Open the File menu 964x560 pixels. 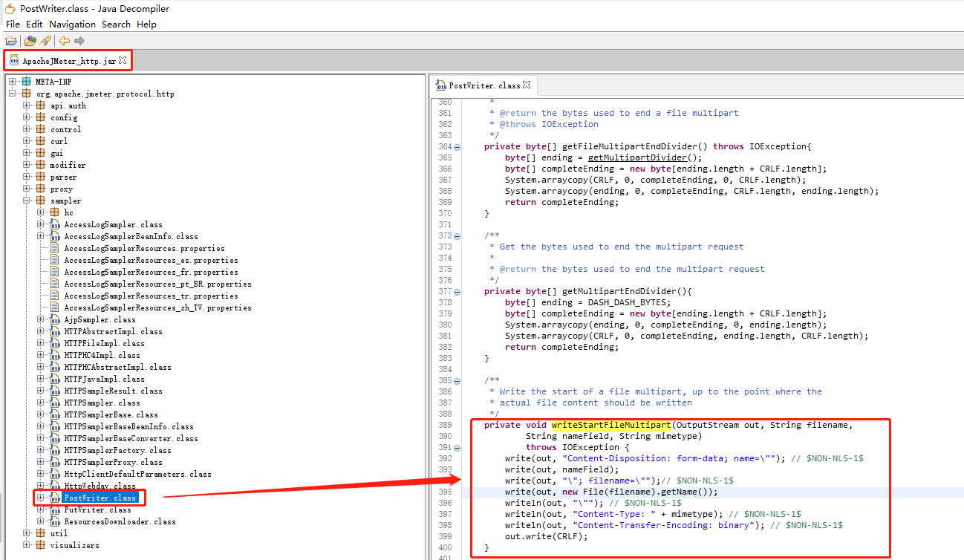(x=13, y=25)
